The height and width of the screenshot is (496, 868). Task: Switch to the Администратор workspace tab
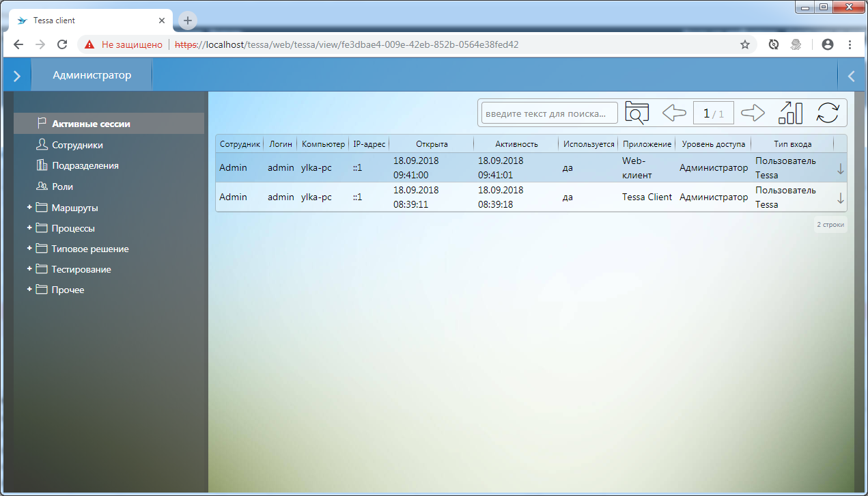tap(92, 75)
